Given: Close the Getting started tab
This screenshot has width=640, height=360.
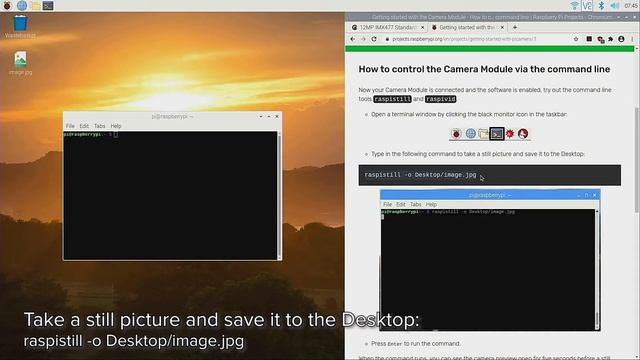Looking at the screenshot, I should pos(502,27).
